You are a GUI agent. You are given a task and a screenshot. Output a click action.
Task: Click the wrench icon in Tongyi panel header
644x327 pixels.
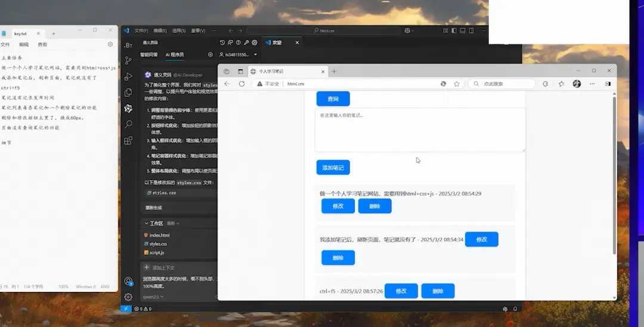pyautogui.click(x=246, y=42)
